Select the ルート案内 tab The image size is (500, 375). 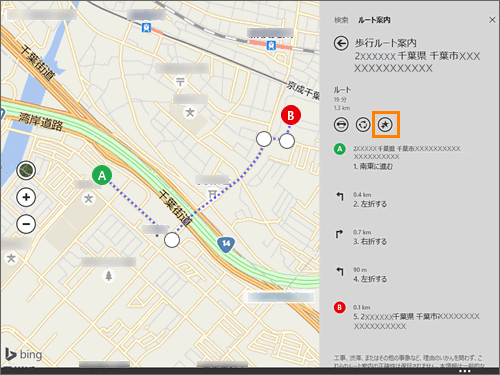pos(374,20)
